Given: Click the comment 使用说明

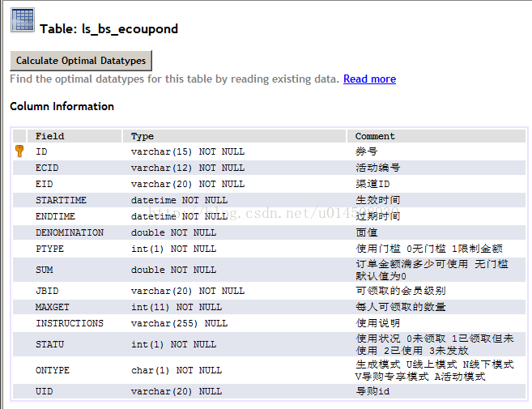Looking at the screenshot, I should [377, 323].
